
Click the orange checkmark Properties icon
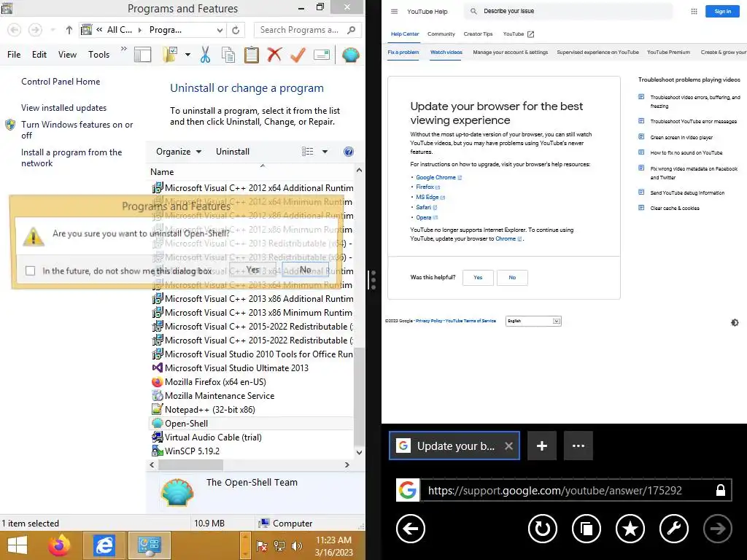298,55
